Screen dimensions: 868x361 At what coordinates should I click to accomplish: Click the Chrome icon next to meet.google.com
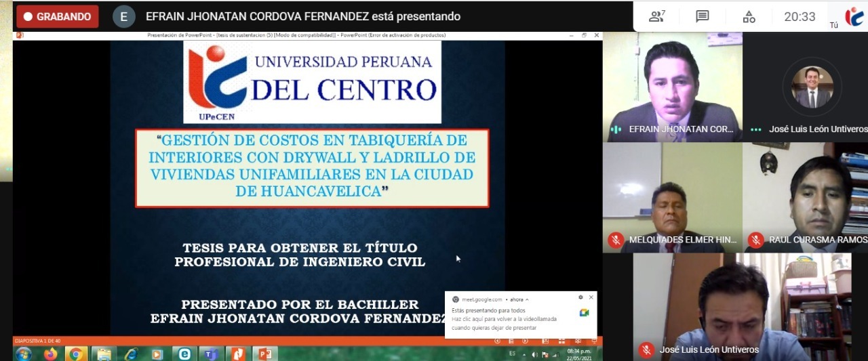point(456,299)
